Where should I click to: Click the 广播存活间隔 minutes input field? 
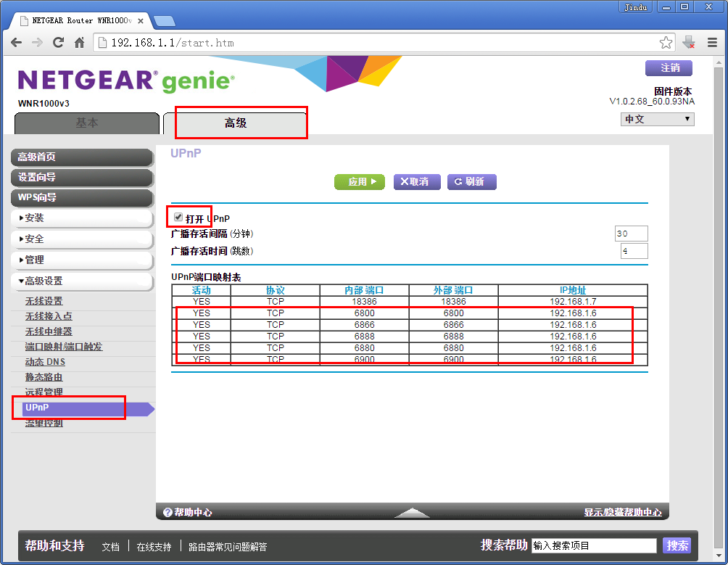[x=632, y=234]
